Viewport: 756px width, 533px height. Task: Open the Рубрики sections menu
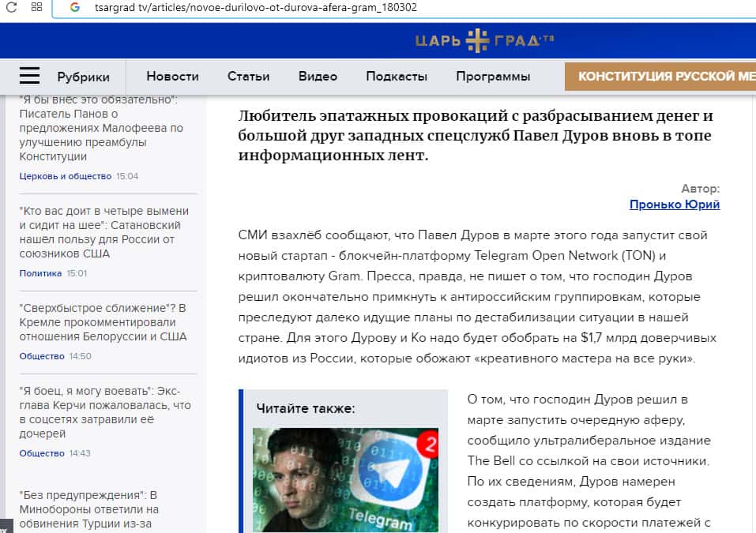tap(84, 77)
